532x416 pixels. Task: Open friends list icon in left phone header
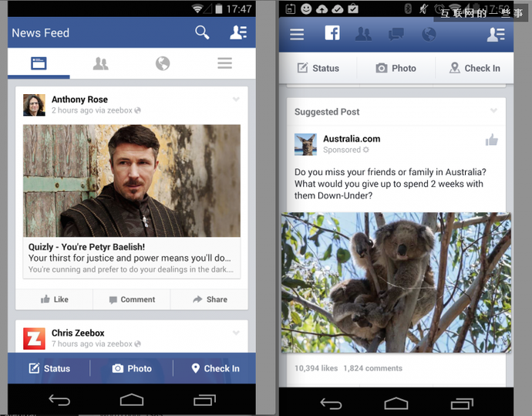point(238,32)
